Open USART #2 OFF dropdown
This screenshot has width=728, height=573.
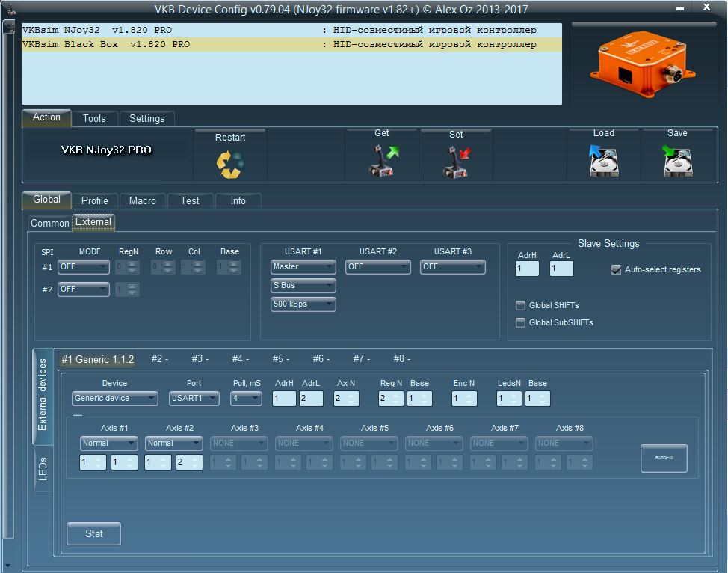(378, 267)
